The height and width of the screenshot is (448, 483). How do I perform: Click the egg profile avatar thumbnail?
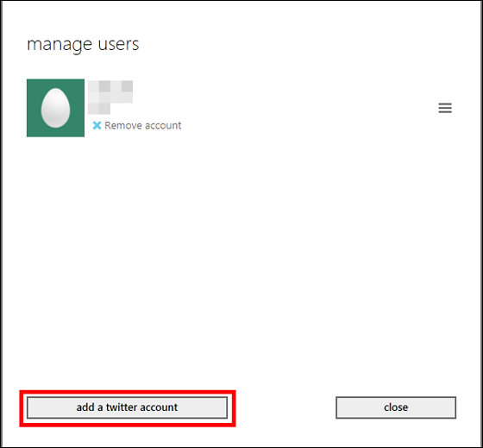55,108
